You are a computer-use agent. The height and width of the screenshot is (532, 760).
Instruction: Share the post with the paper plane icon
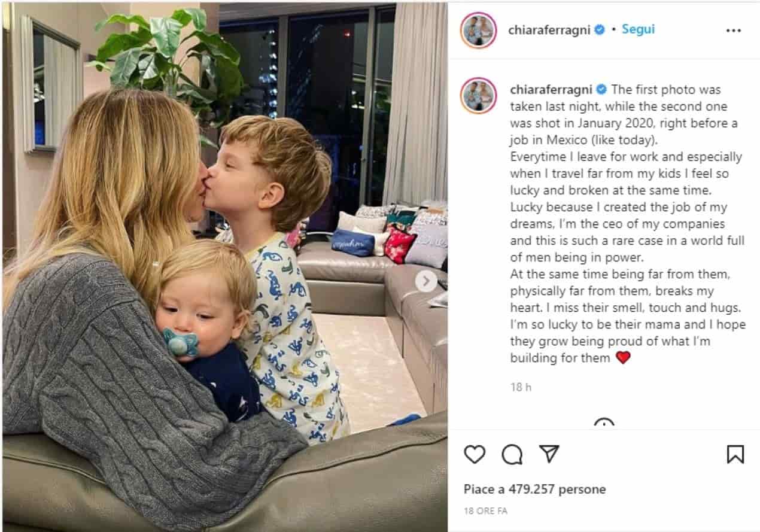pyautogui.click(x=549, y=454)
